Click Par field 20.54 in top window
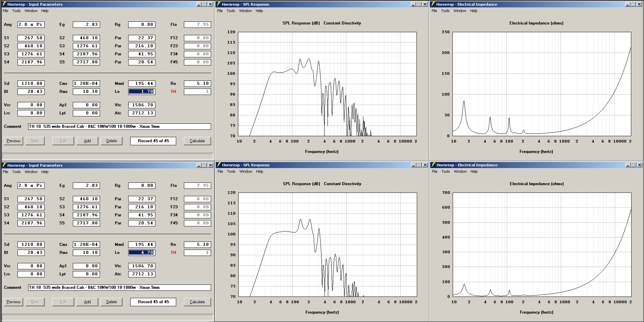644x322 pixels. 142,62
